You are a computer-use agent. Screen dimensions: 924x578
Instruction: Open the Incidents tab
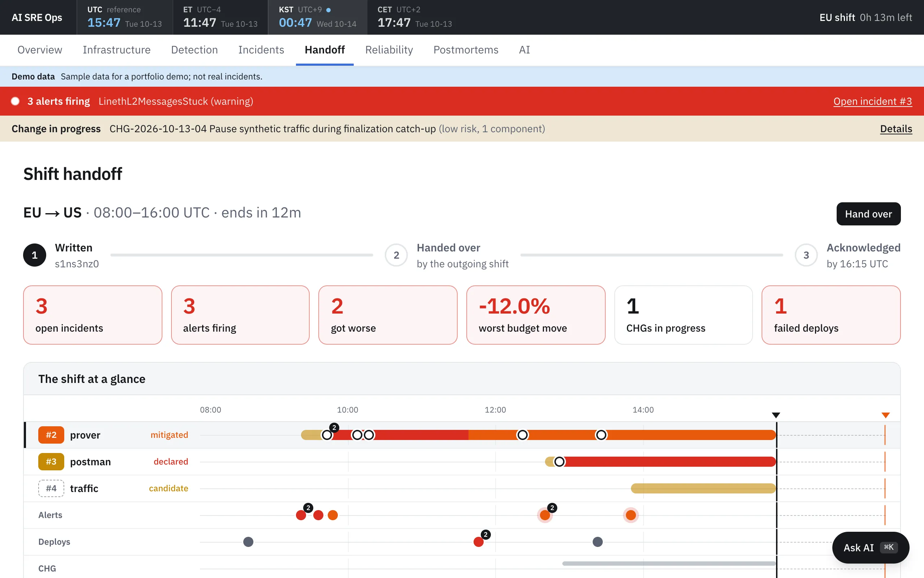pos(261,50)
